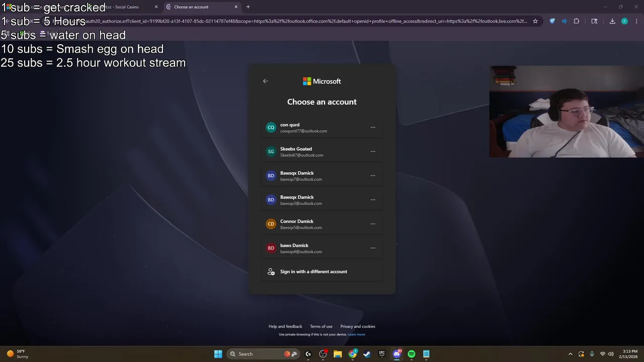Open Epic Games Launcher from taskbar
The image size is (644, 362).
(382, 354)
